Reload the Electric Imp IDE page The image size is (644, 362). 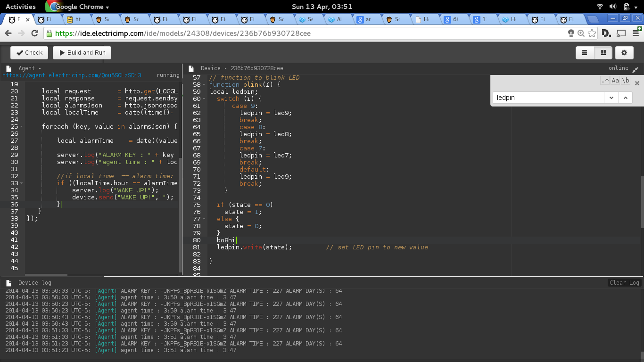click(x=34, y=33)
